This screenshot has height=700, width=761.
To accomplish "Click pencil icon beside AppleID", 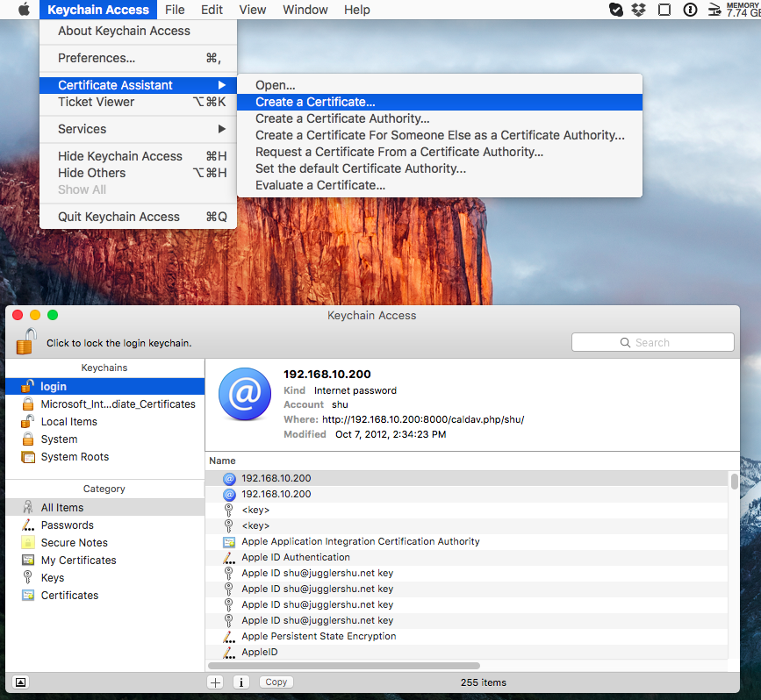I will pyautogui.click(x=228, y=652).
